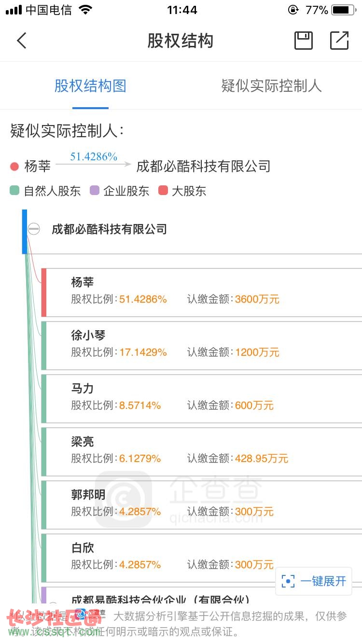Tap the purple 企业股东 legend swatch

pos(95,191)
